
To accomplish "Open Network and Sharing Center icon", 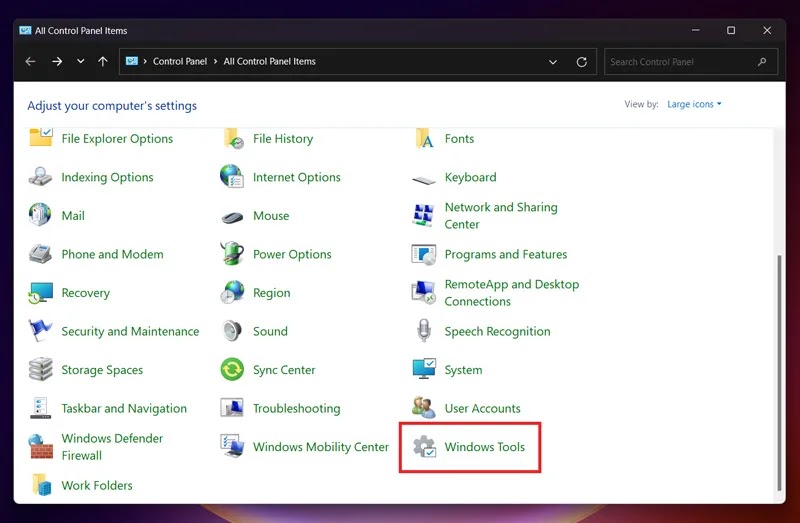I will 423,215.
